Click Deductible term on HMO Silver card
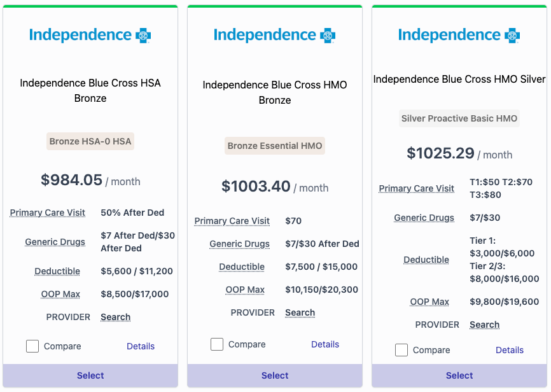 [x=426, y=260]
